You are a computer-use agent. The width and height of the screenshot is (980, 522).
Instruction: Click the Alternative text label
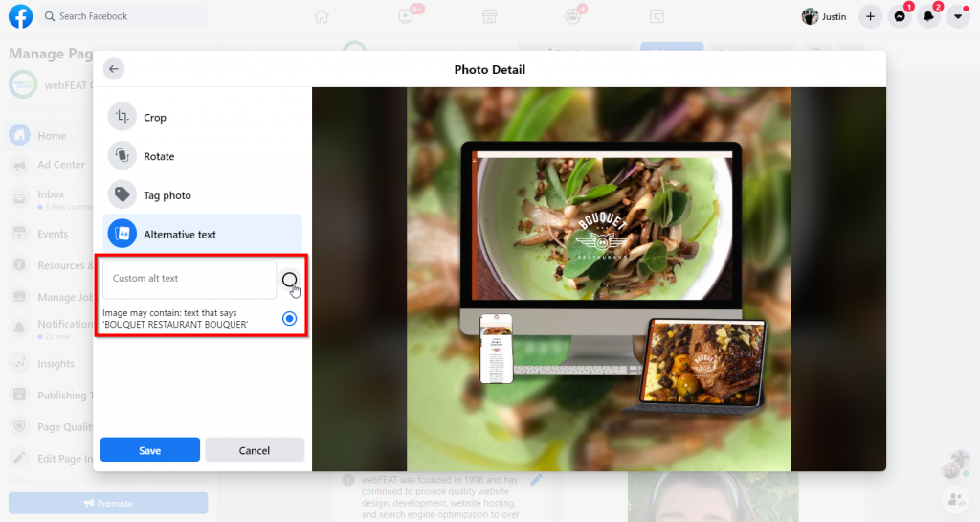coord(180,235)
